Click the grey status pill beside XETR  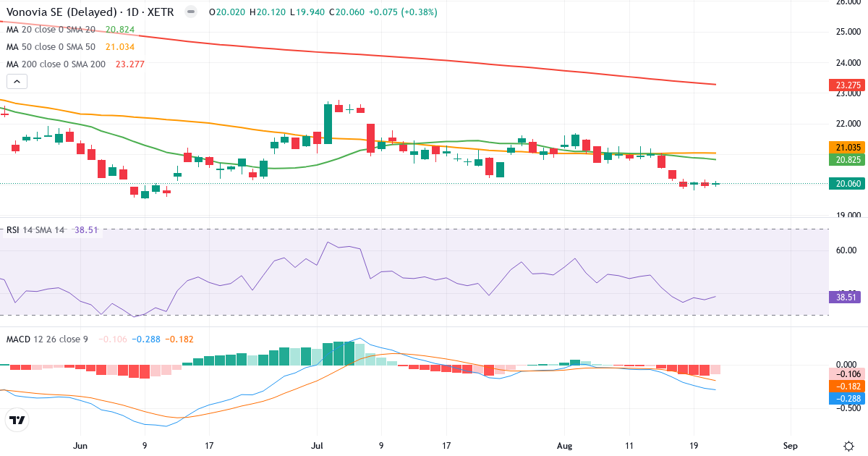click(191, 12)
